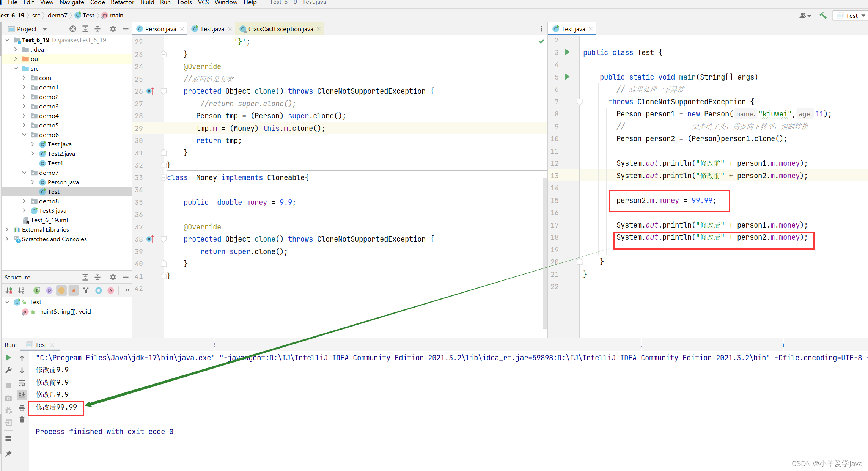Click the print output icon in Run console
The width and height of the screenshot is (868, 471).
coord(22,408)
